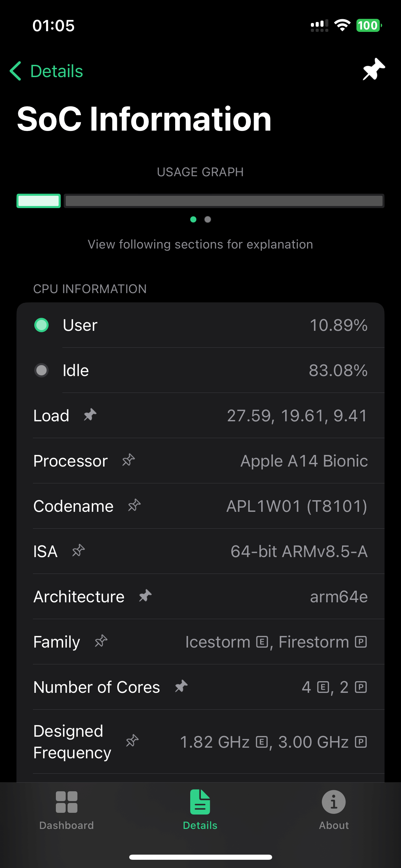This screenshot has height=868, width=401.
Task: Switch to second usage graph page dot
Action: [x=208, y=219]
